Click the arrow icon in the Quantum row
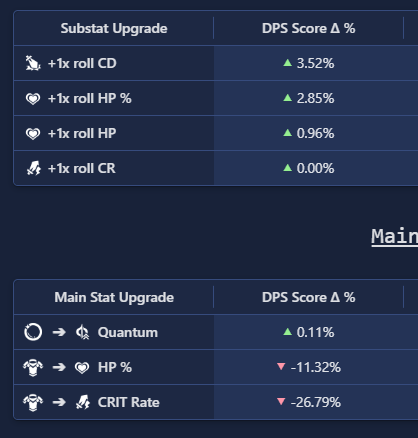The width and height of the screenshot is (418, 438). pyautogui.click(x=59, y=332)
